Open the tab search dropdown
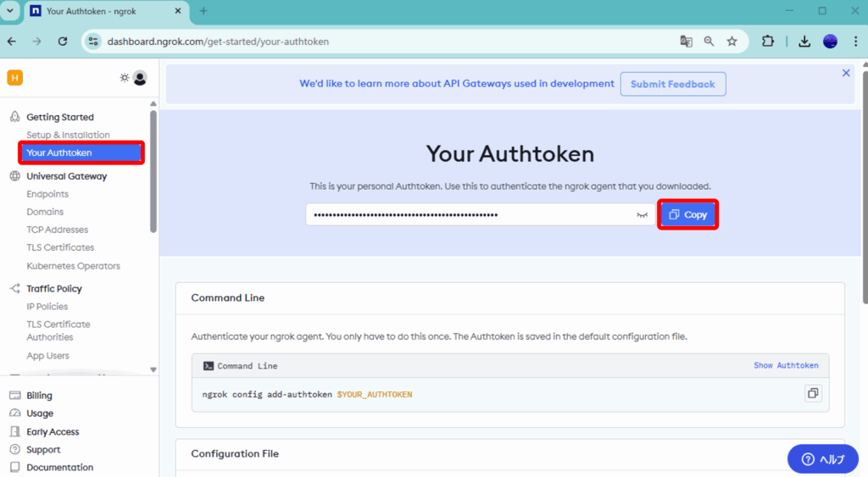 tap(10, 11)
